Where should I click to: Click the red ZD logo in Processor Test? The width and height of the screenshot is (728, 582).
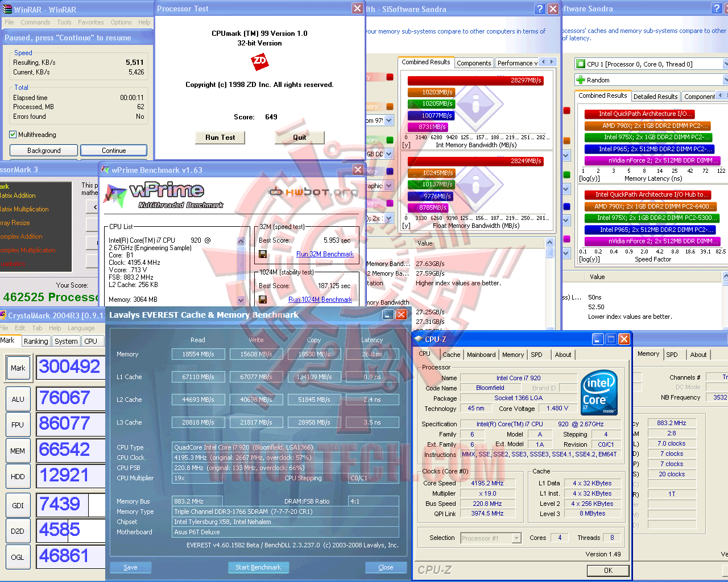(x=260, y=61)
